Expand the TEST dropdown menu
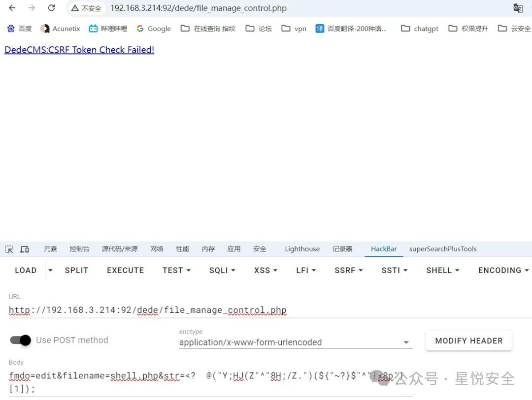 point(176,270)
